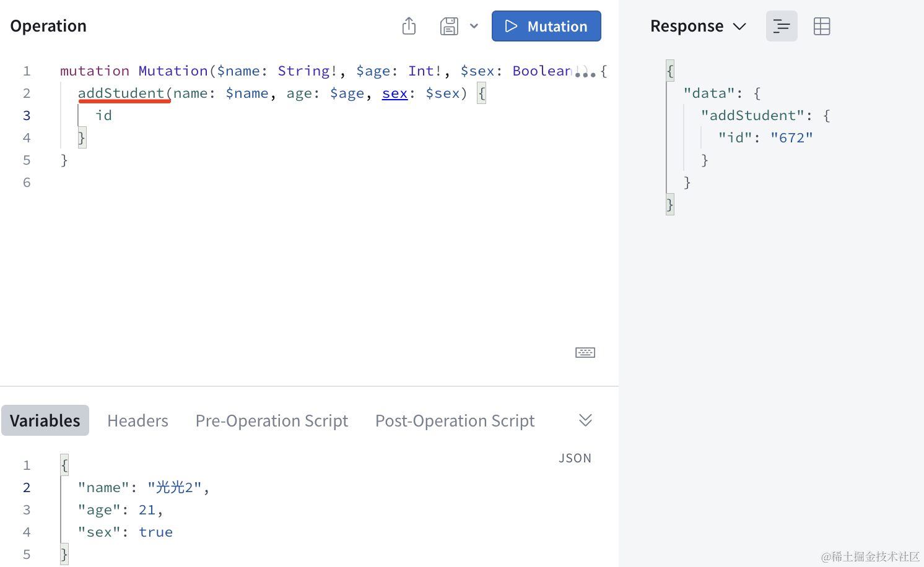Collapse the bottom variables panel

585,420
